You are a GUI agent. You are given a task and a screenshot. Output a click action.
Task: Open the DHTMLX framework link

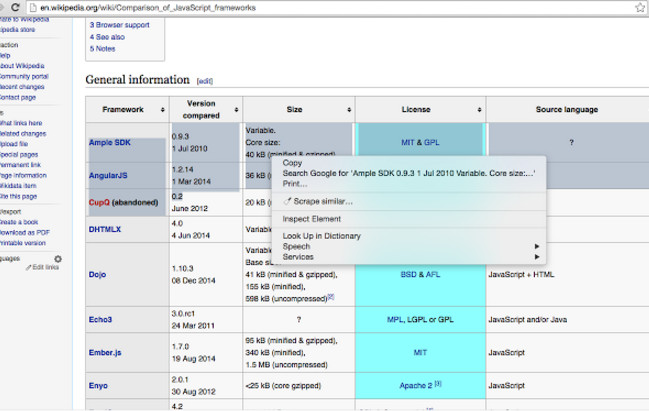point(105,229)
